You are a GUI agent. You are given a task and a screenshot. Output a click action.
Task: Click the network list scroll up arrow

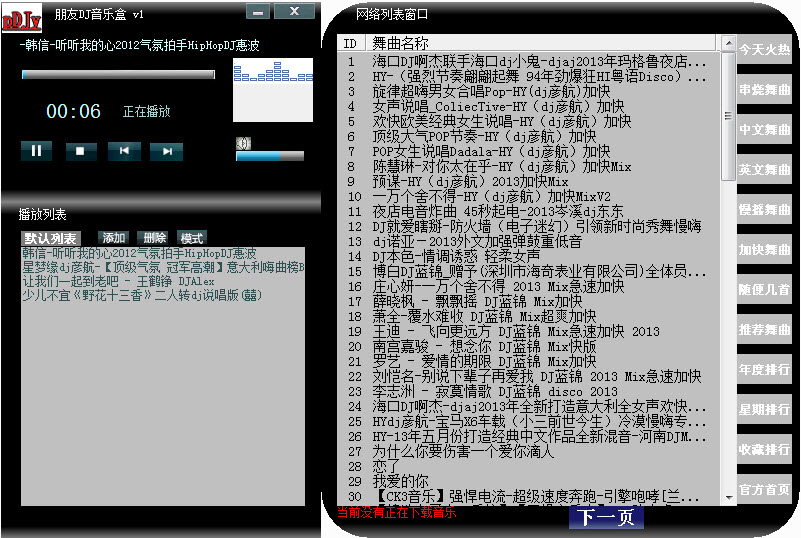coord(728,43)
